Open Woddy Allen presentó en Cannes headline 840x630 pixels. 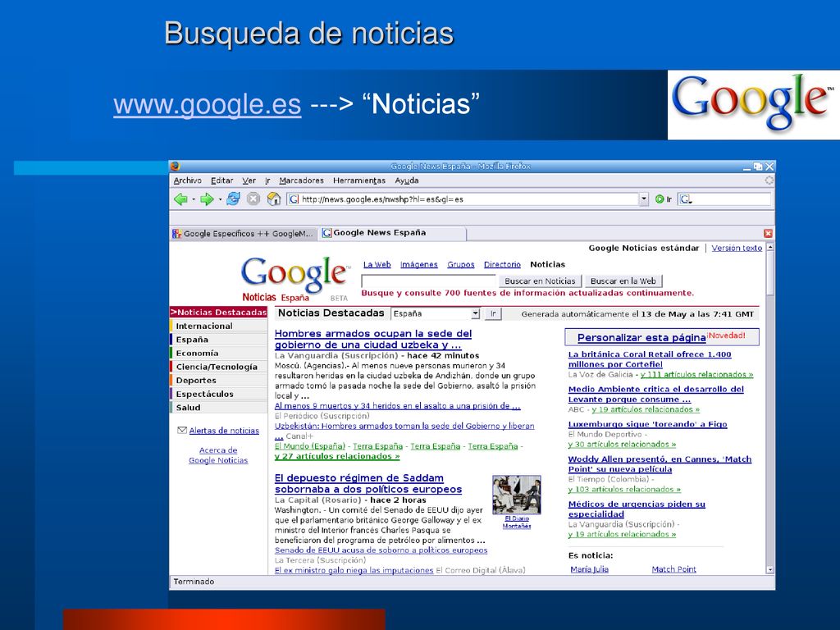tap(660, 464)
